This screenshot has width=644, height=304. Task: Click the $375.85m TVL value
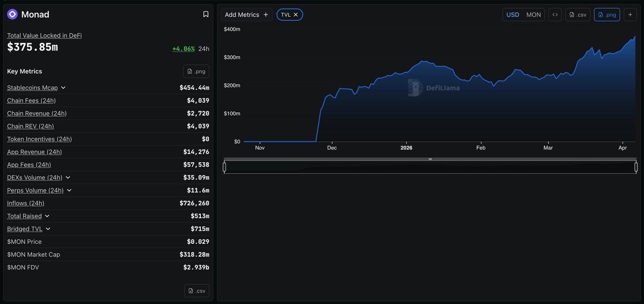pos(32,47)
